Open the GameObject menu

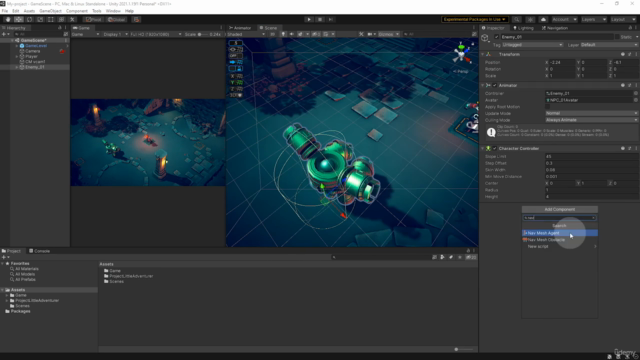(x=50, y=11)
